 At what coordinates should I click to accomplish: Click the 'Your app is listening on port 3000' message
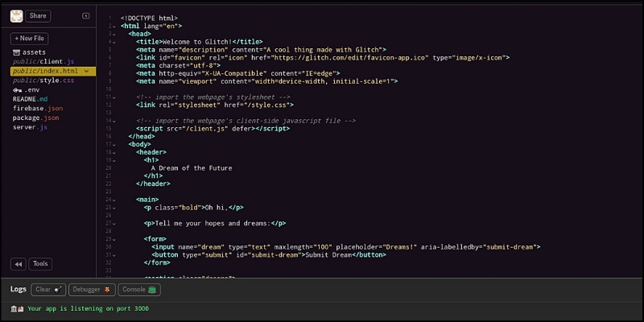pyautogui.click(x=89, y=309)
